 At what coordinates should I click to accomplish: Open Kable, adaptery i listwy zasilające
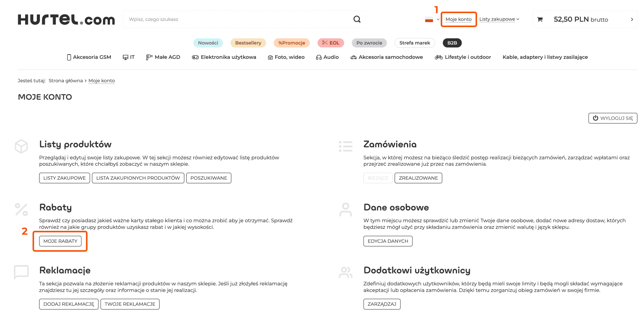[x=545, y=57]
